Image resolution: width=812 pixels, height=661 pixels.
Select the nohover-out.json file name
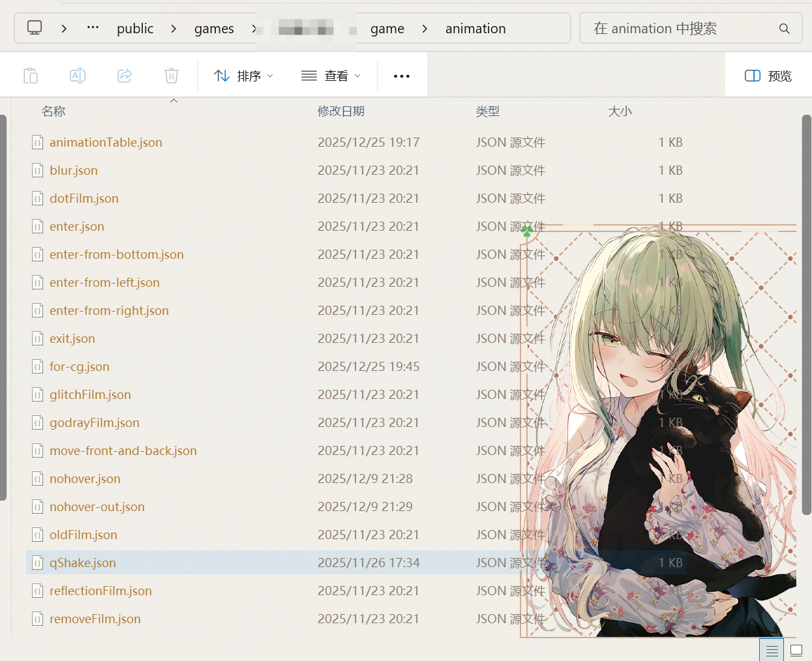pyautogui.click(x=97, y=507)
